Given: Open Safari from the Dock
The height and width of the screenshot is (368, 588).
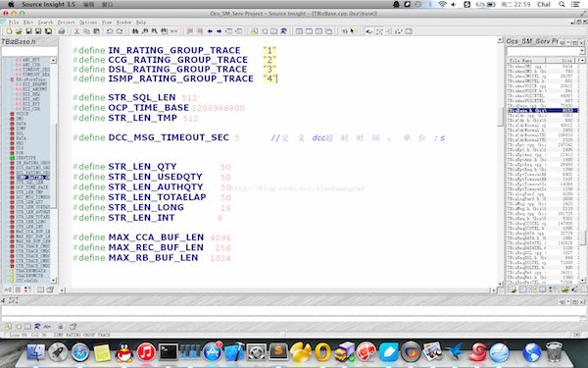Looking at the screenshot, I should coord(80,352).
